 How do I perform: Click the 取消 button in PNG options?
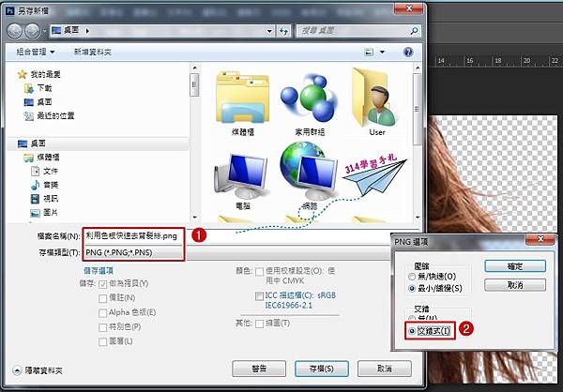coord(515,285)
